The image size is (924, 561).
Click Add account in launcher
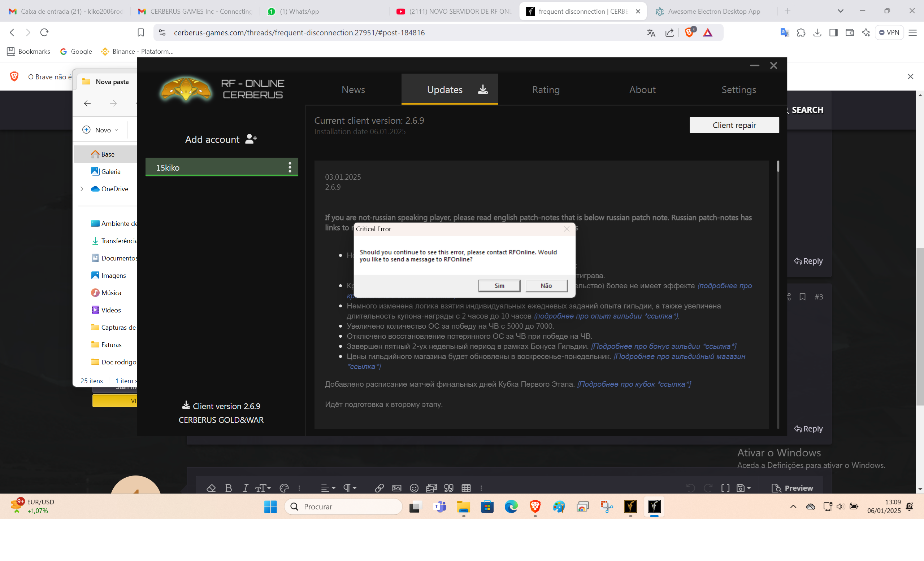click(x=221, y=139)
